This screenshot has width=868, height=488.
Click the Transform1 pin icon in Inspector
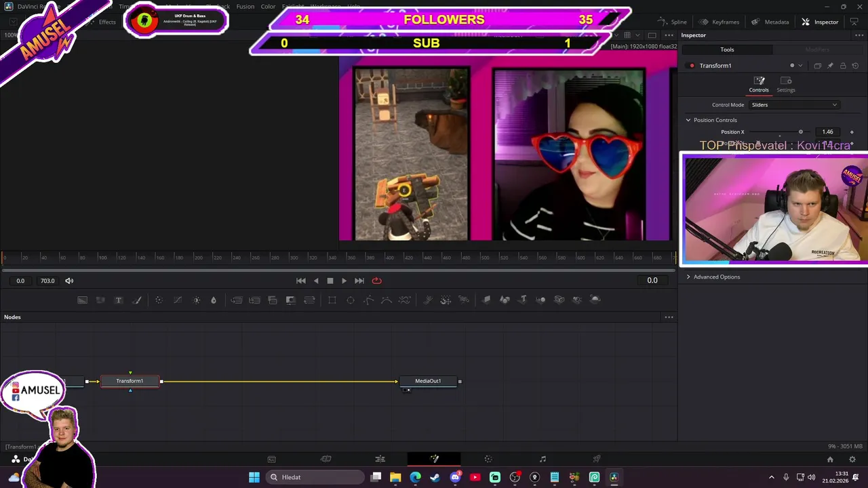pyautogui.click(x=830, y=66)
